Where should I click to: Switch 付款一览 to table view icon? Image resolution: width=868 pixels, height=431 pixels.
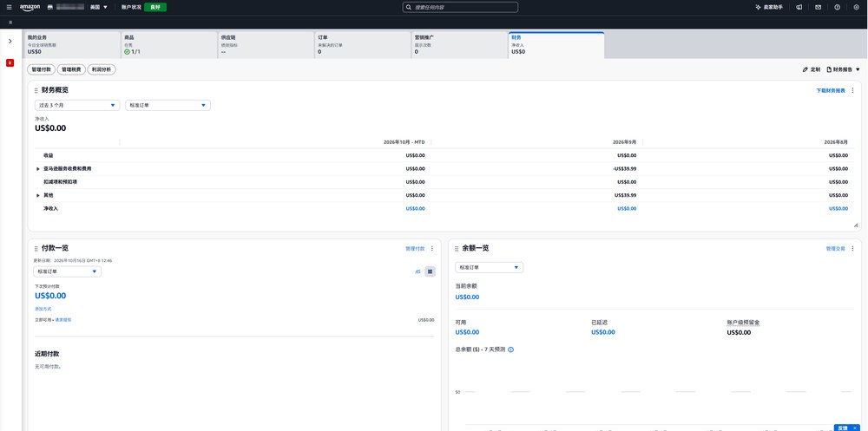(431, 271)
